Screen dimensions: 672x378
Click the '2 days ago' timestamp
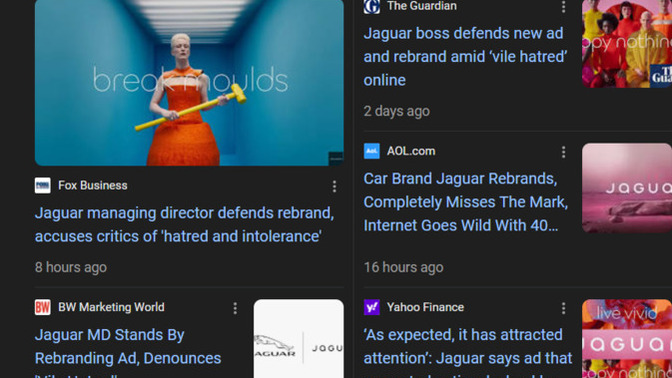pos(397,111)
